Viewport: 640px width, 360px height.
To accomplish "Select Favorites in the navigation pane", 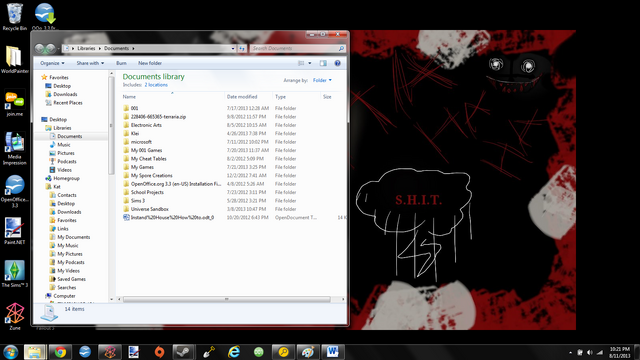I will [x=59, y=78].
